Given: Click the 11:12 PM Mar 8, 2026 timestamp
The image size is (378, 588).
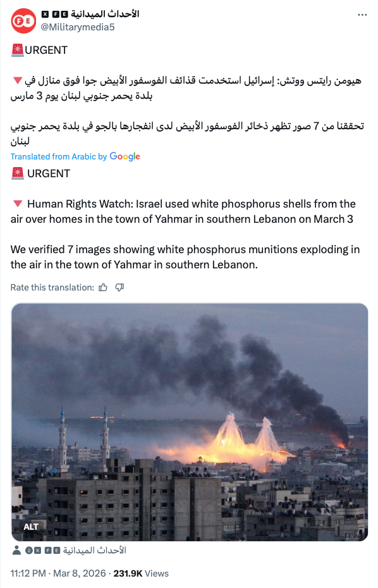Looking at the screenshot, I should click(58, 573).
